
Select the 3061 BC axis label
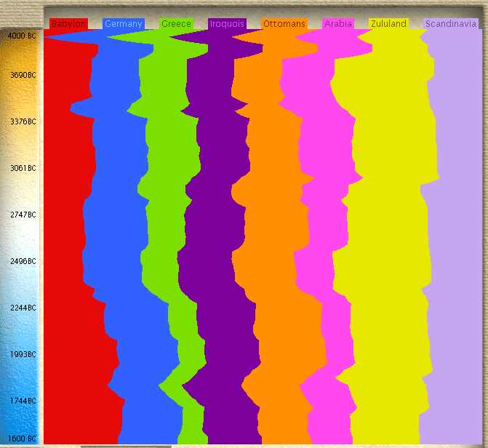[x=23, y=168]
